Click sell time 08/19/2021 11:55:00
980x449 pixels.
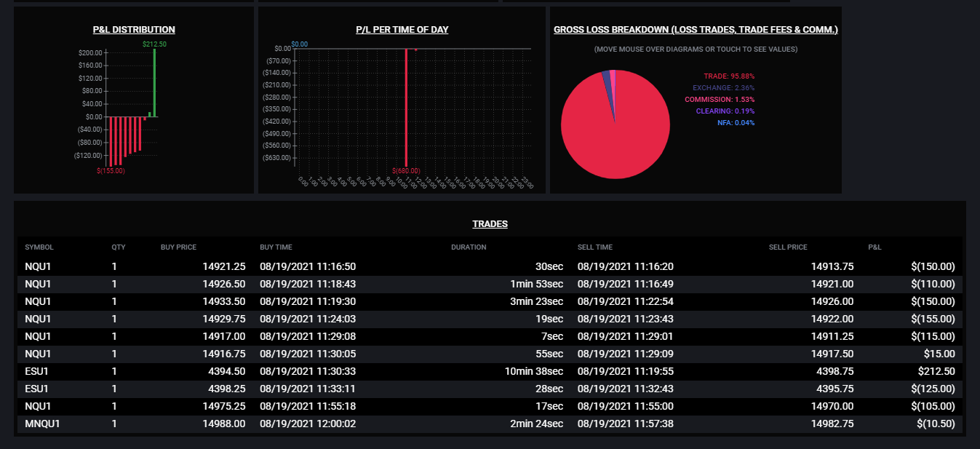(626, 406)
